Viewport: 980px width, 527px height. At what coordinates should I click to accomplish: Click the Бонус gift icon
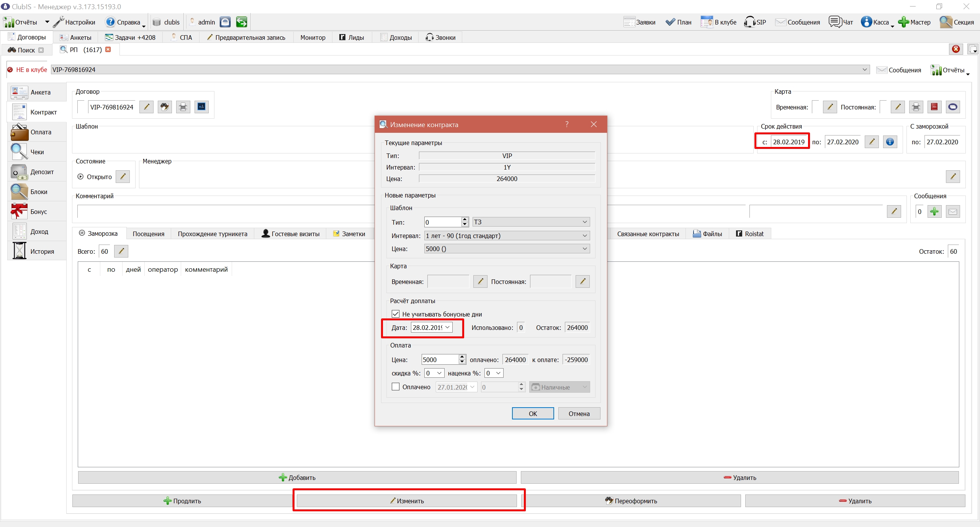(x=19, y=212)
